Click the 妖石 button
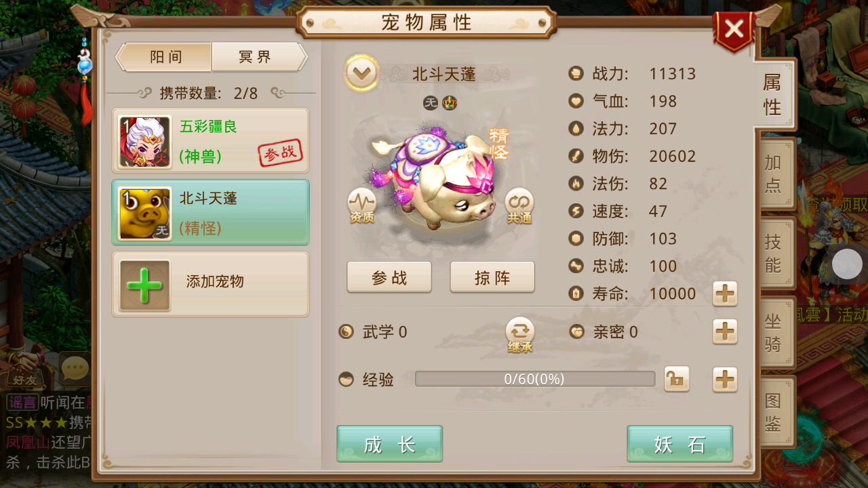The height and width of the screenshot is (488, 868). (679, 445)
